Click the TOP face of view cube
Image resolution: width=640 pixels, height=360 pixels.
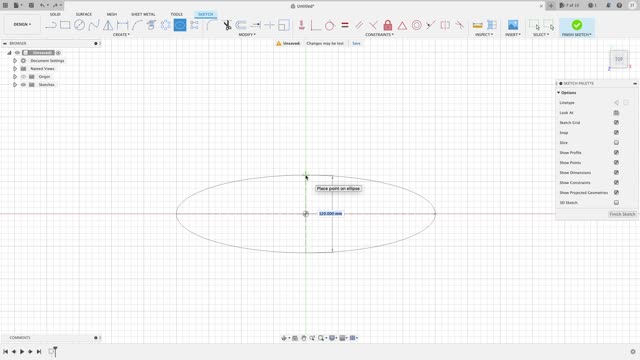tap(619, 59)
